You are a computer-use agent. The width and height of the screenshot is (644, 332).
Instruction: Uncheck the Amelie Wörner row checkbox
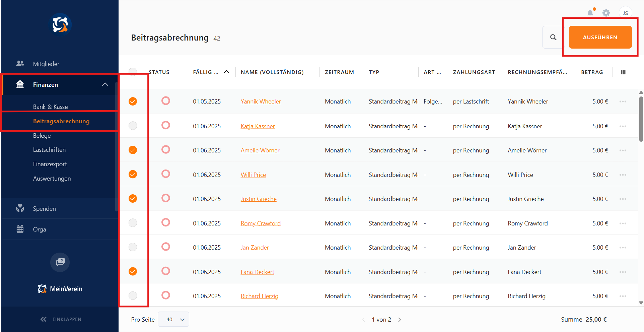click(133, 150)
